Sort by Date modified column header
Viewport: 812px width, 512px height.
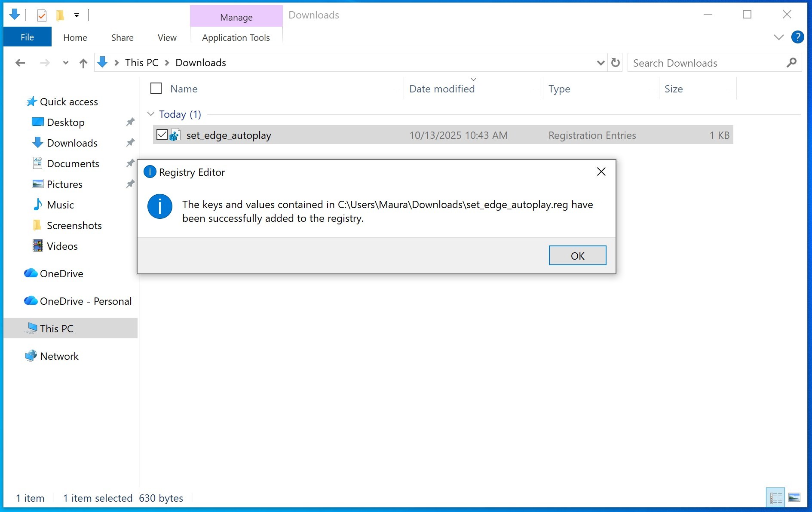click(442, 89)
